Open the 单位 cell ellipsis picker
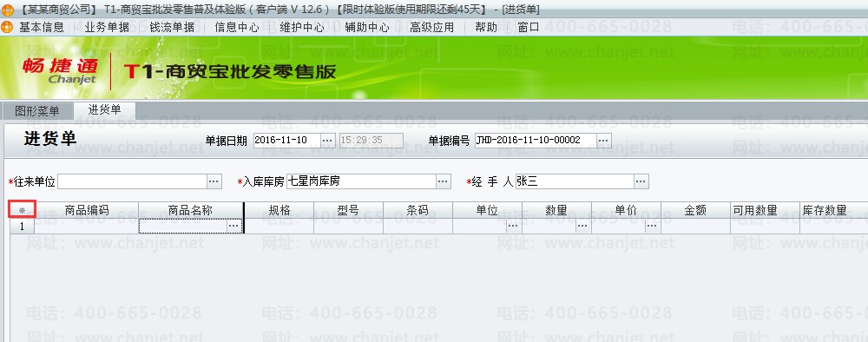Screen dimensions: 868x342 (513, 226)
